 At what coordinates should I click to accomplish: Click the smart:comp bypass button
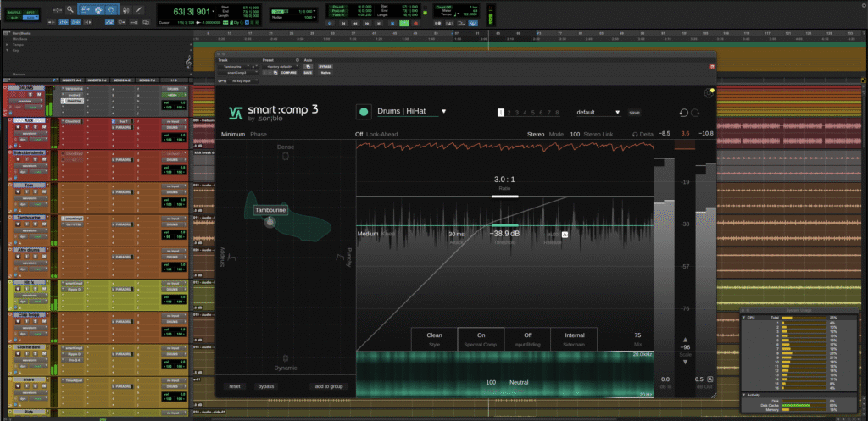267,386
